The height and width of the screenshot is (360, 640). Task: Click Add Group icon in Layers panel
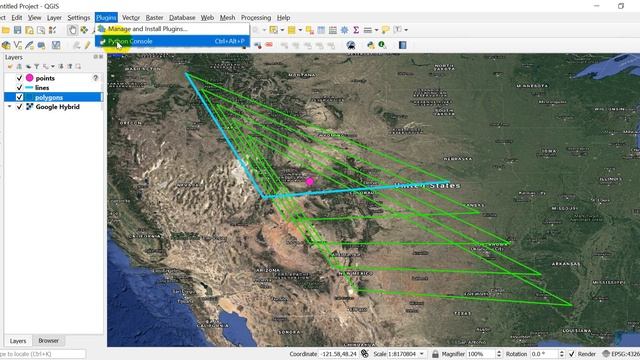coord(19,67)
